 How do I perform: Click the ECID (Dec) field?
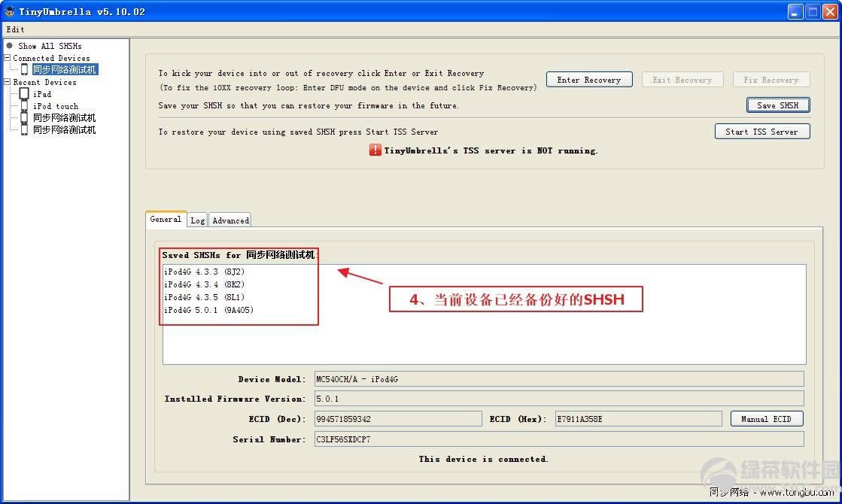397,419
